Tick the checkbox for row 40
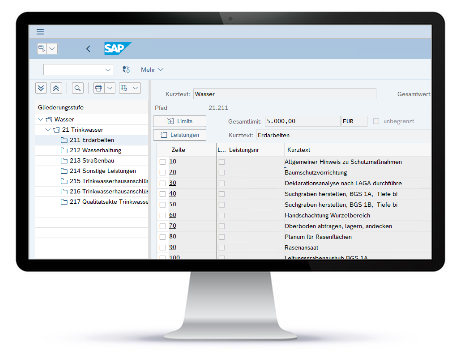Image resolution: width=461 pixels, height=360 pixels. pos(162,194)
